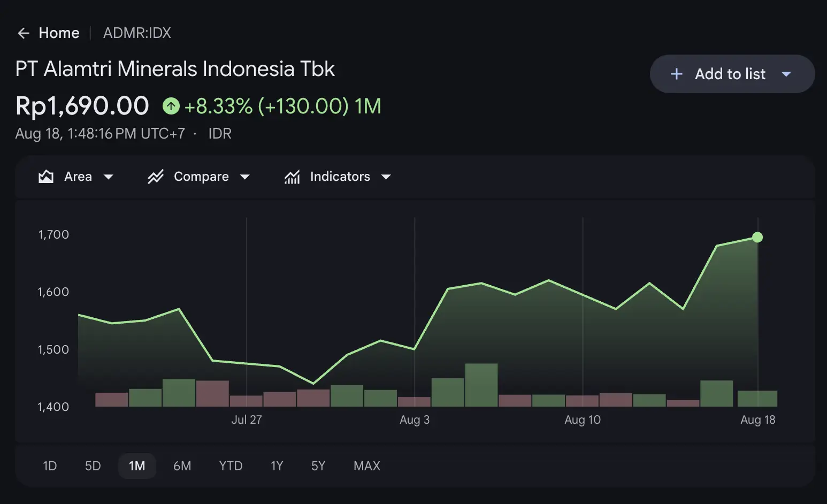Click the Aug 3 date axis label
Screen dimensions: 827x504
[415, 420]
